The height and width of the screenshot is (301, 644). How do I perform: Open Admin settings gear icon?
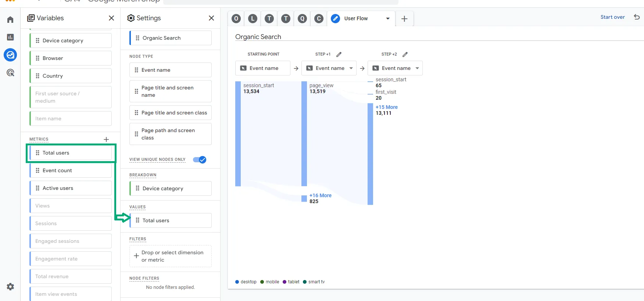[x=10, y=287]
